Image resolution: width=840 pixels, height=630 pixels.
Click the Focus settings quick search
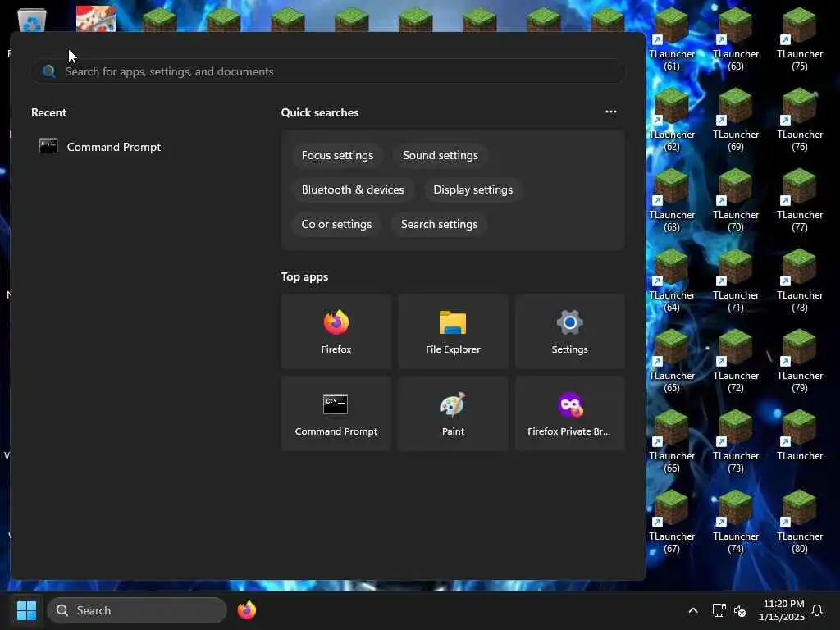tap(337, 155)
